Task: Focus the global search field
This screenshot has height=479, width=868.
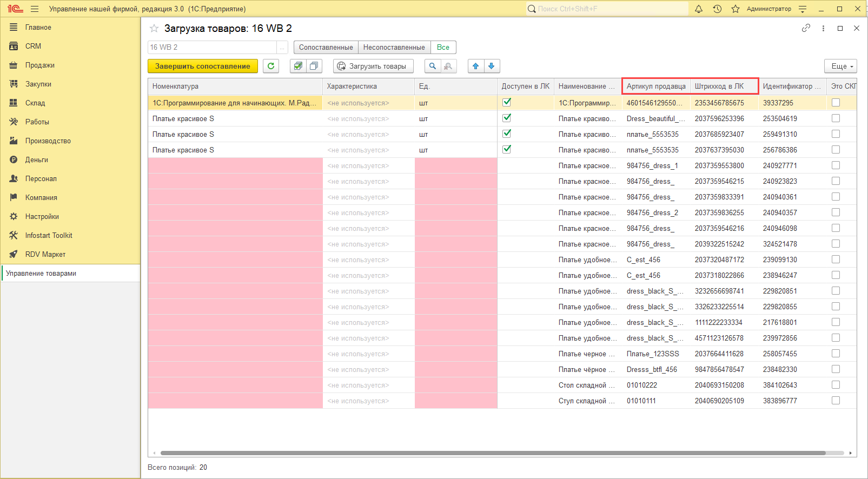Action: coord(607,9)
